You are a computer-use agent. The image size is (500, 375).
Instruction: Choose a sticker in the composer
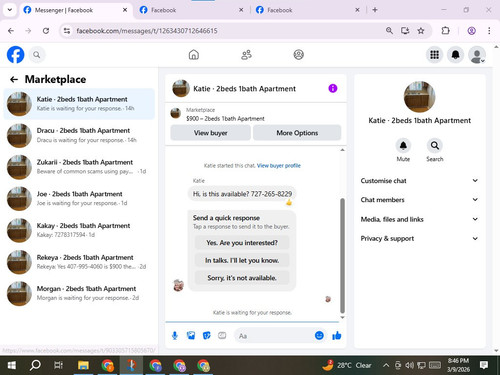(x=207, y=336)
